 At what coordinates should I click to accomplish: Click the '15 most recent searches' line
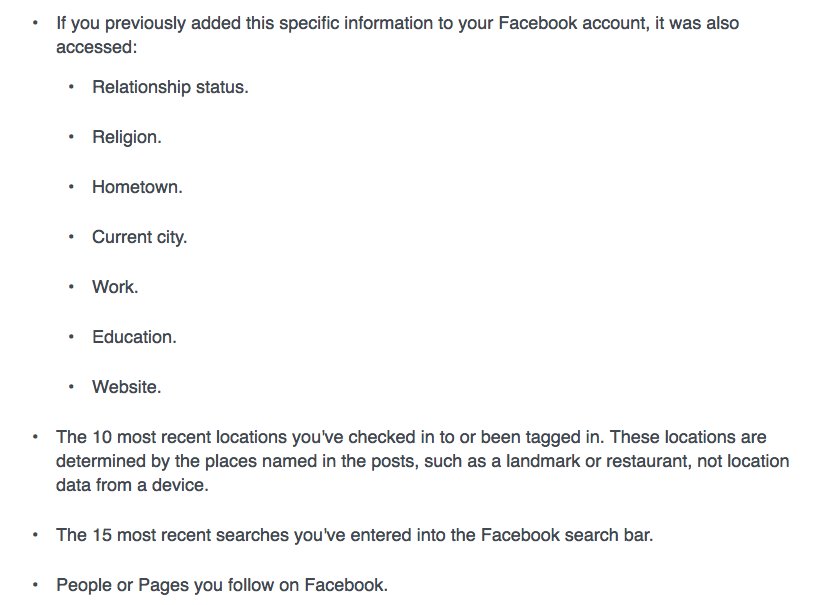(x=354, y=535)
